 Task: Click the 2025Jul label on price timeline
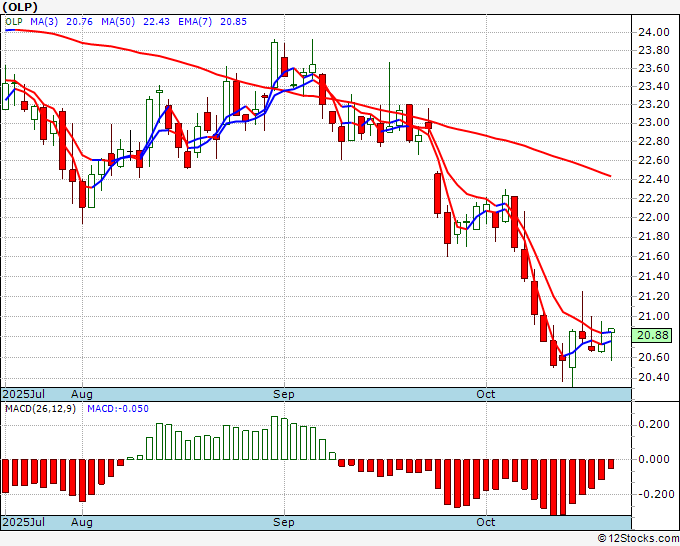(x=23, y=394)
